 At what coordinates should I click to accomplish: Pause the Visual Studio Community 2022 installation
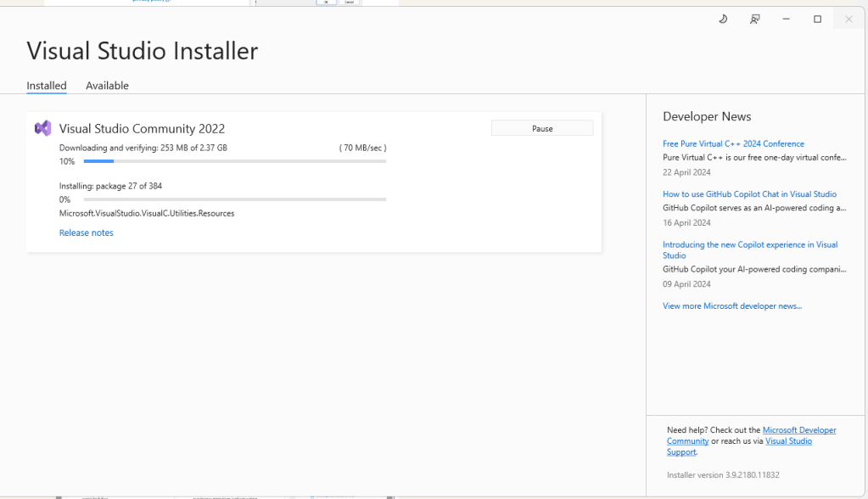pos(542,128)
